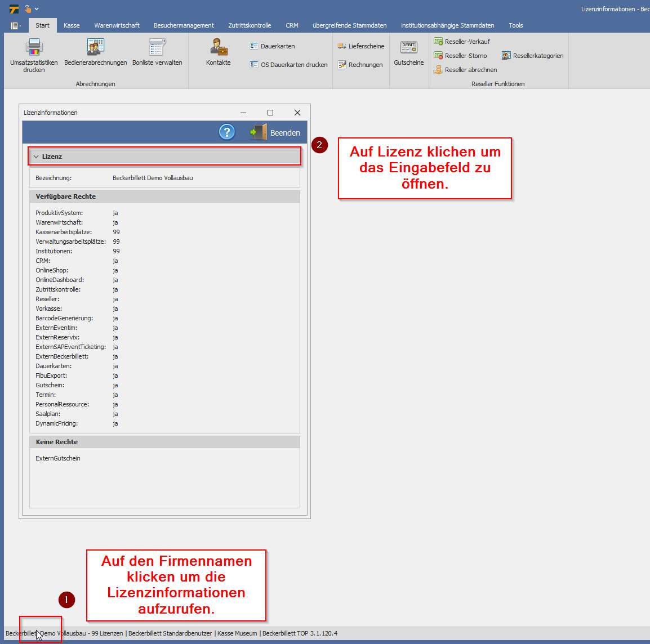Screen dimensions: 650x644
Task: Click Resellerkategorien label
Action: 538,56
